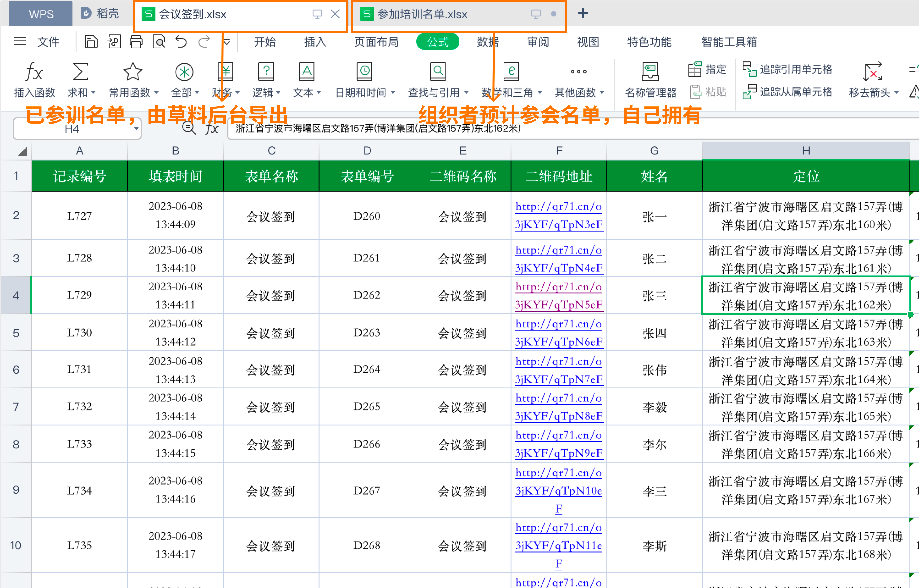Click the 姓名 header cell
Viewport: 919px width, 588px height.
[654, 176]
